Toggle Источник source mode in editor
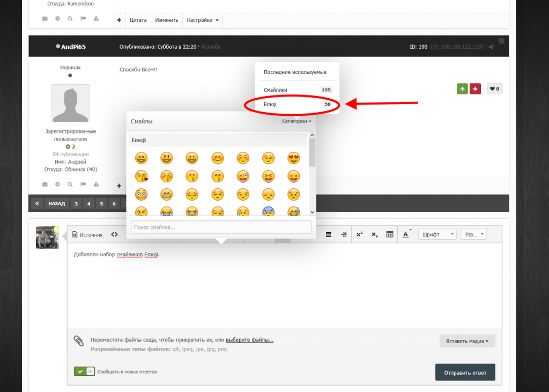The height and width of the screenshot is (392, 549). (x=87, y=234)
